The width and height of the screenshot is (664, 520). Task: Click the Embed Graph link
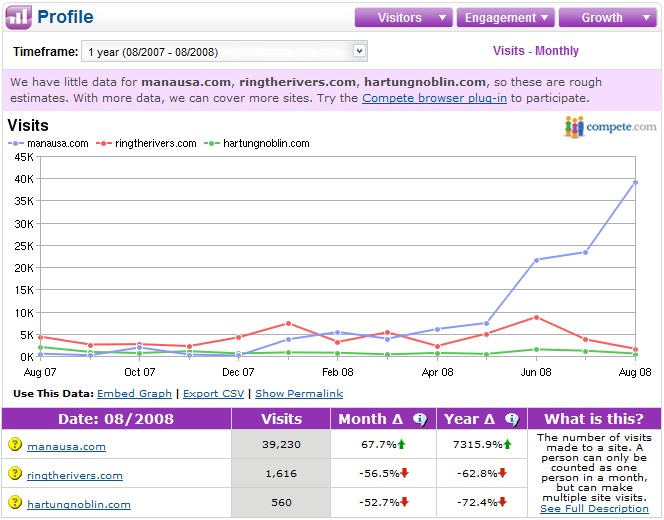[134, 394]
